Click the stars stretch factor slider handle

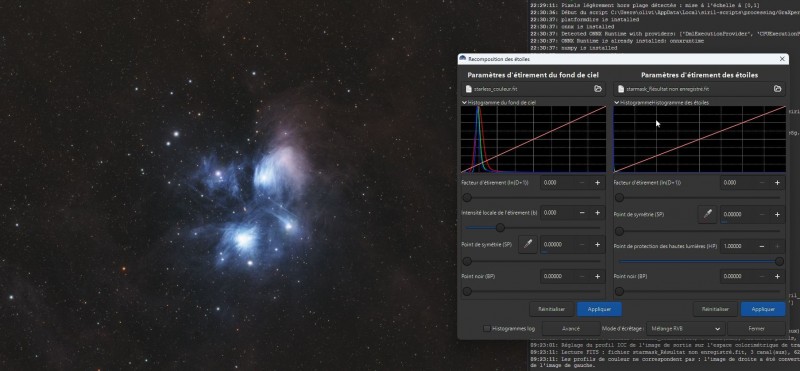(x=619, y=197)
